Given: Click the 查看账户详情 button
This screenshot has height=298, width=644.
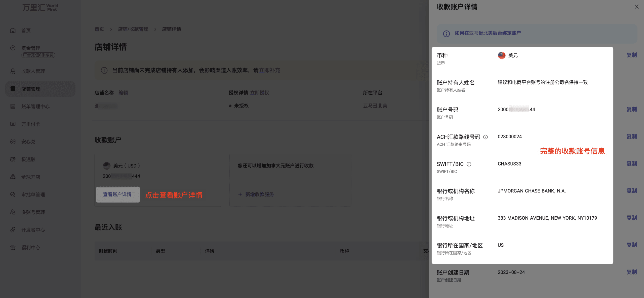Looking at the screenshot, I should pyautogui.click(x=117, y=194).
